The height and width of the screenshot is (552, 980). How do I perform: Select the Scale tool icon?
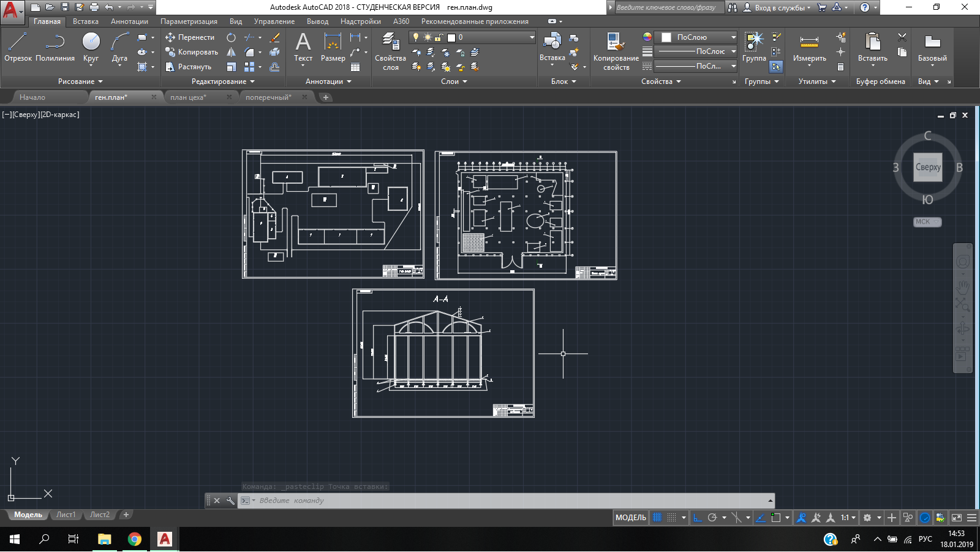[x=231, y=67]
